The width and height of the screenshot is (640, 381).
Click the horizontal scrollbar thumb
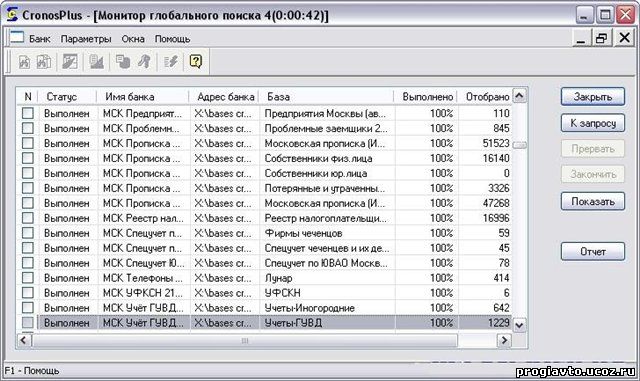tap(244, 340)
